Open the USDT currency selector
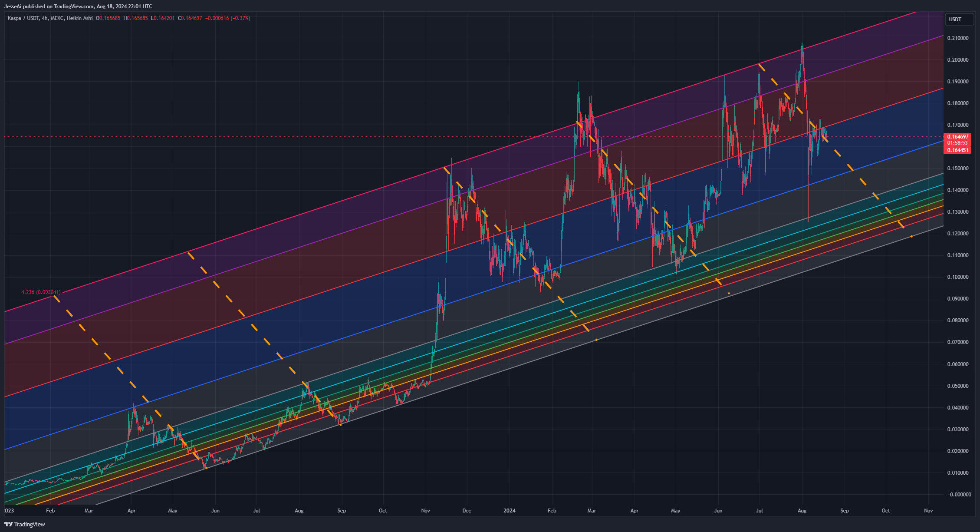Screen dimensions: 980x532 959,19
